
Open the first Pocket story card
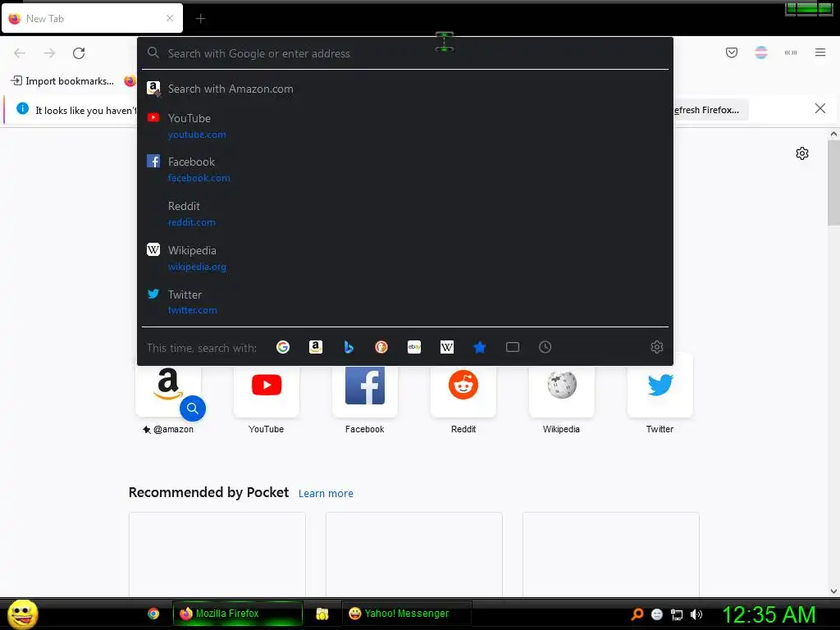click(217, 554)
